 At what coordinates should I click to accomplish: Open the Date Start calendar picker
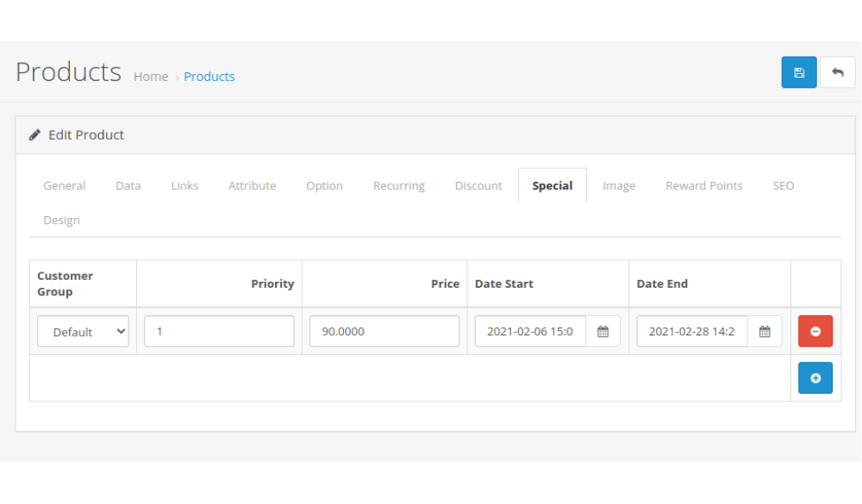[603, 332]
